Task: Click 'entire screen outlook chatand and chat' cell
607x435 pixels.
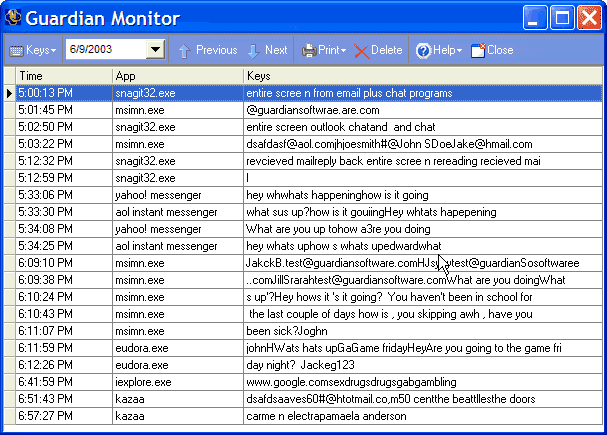Action: (x=423, y=127)
